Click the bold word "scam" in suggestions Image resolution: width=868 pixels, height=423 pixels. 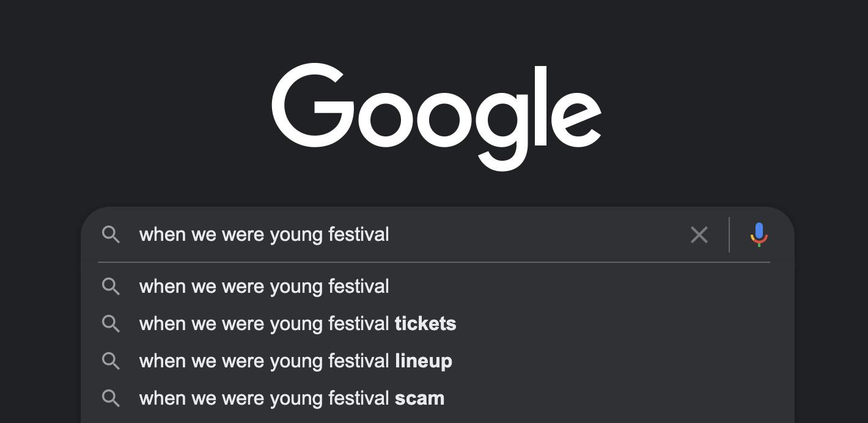(x=419, y=399)
